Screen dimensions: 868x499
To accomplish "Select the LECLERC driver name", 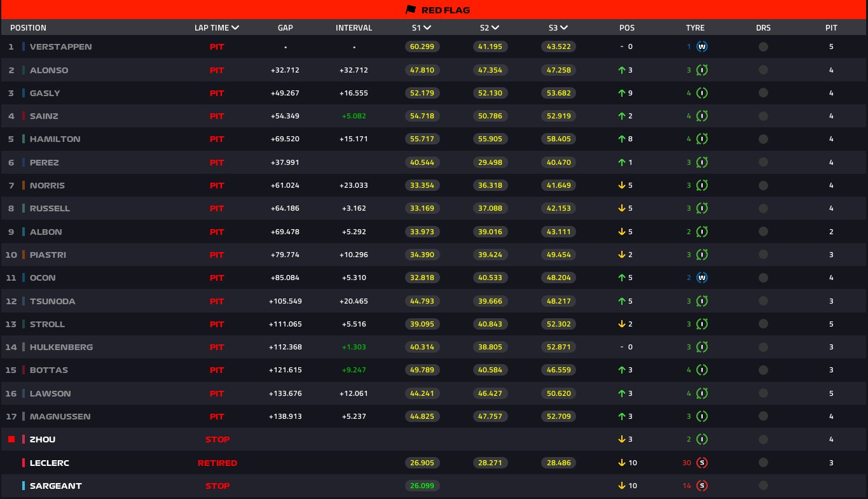I will (x=50, y=463).
